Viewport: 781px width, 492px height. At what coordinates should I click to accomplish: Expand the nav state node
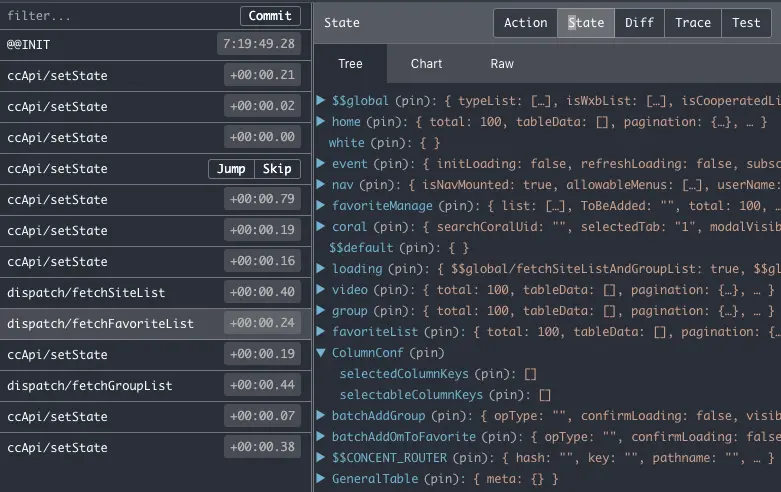point(321,184)
